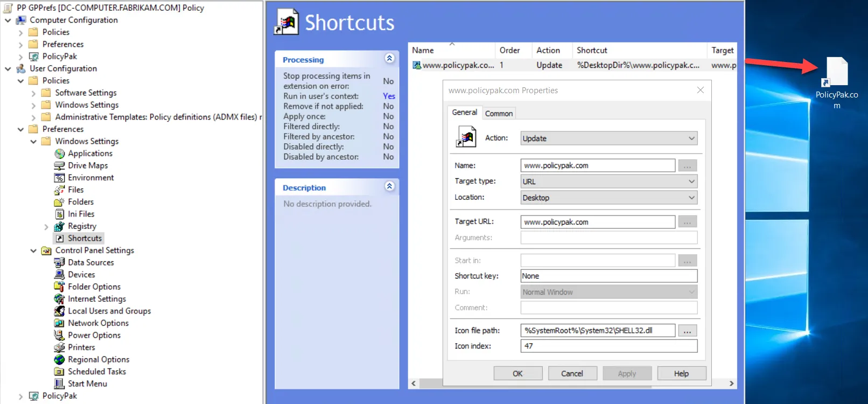Click the Local Users and Groups icon

[x=59, y=311]
